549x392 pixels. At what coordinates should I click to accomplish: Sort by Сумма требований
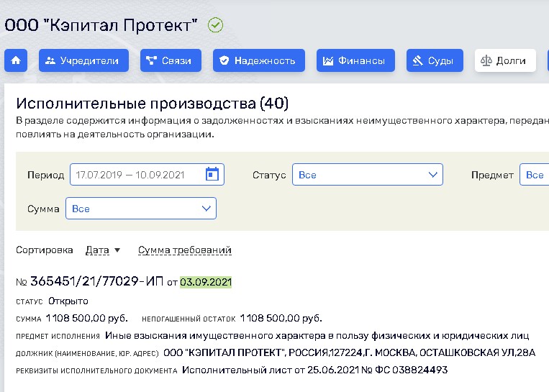point(185,250)
